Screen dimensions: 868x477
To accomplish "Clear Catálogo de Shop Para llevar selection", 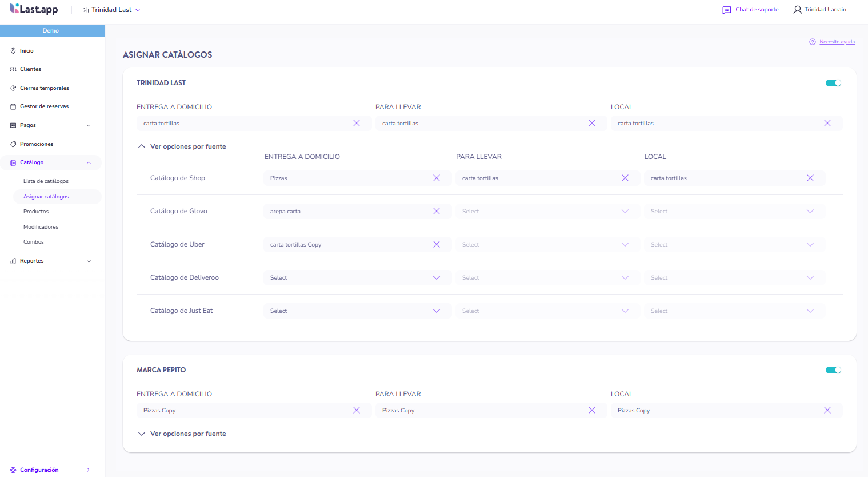I will 625,178.
